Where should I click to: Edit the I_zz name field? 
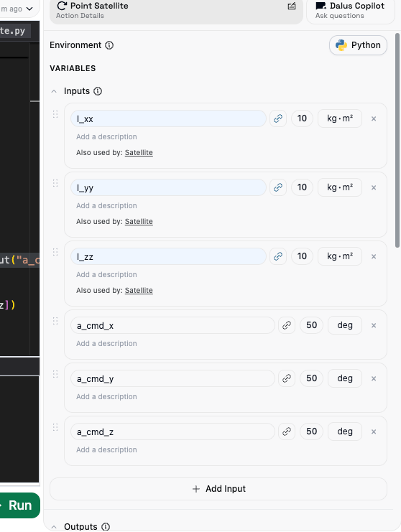pos(168,256)
